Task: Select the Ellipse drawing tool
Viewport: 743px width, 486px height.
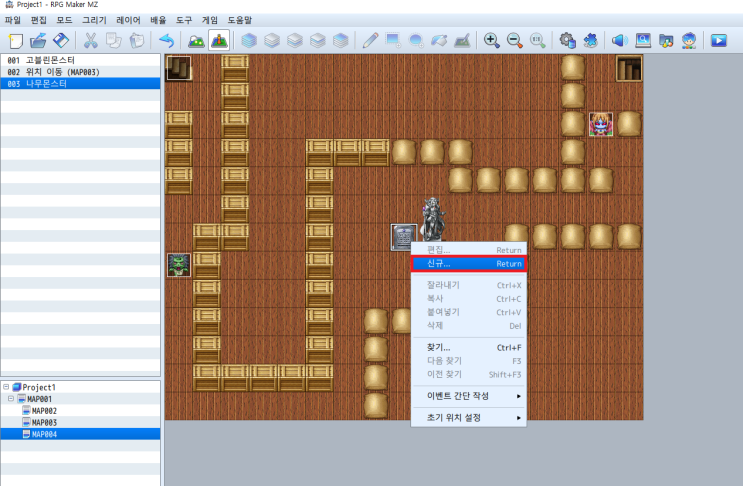Action: [x=416, y=41]
